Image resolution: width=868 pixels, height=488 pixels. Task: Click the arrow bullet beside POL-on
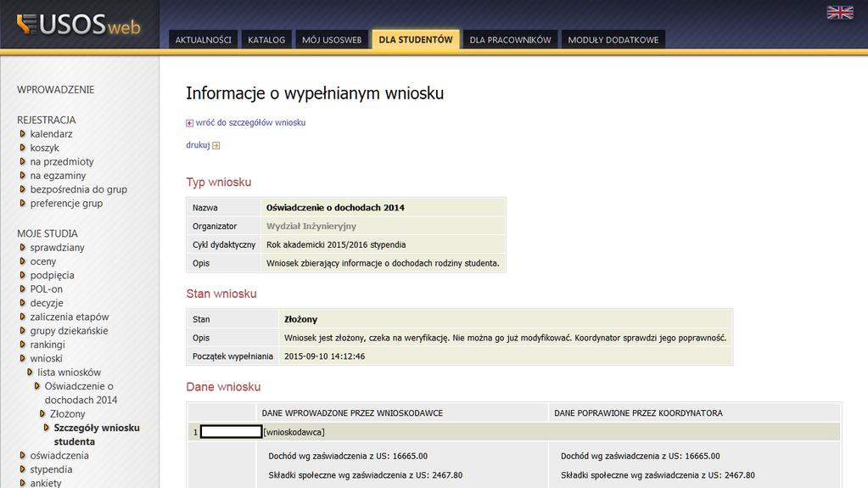coord(23,289)
